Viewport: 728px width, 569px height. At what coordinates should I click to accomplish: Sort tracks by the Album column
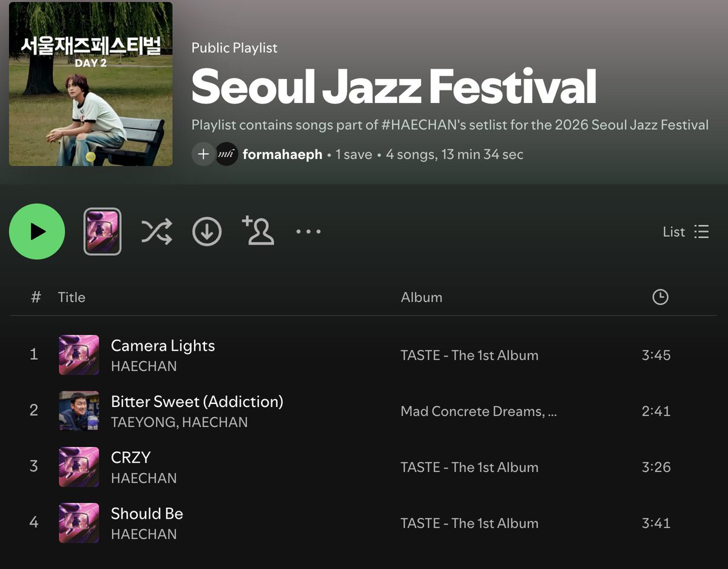tap(422, 297)
